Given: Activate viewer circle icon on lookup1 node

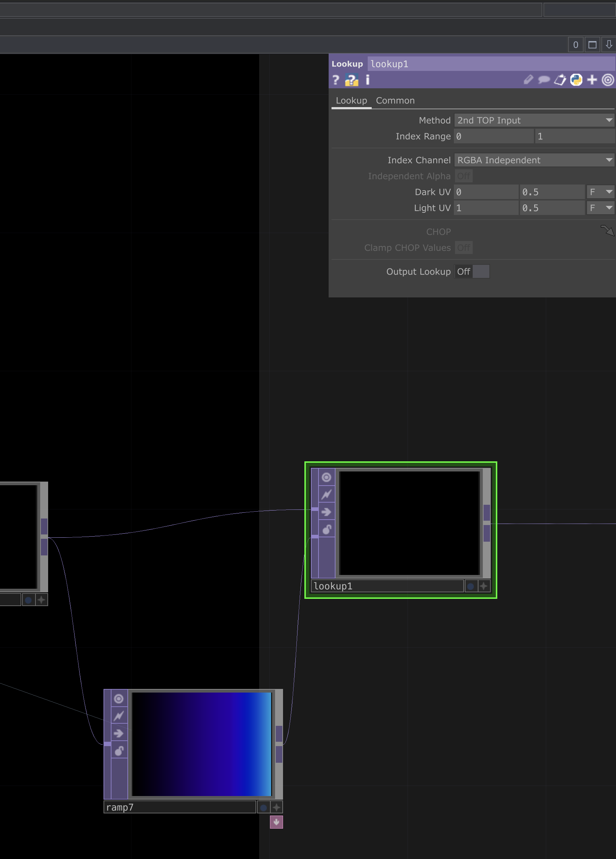Looking at the screenshot, I should [x=326, y=477].
